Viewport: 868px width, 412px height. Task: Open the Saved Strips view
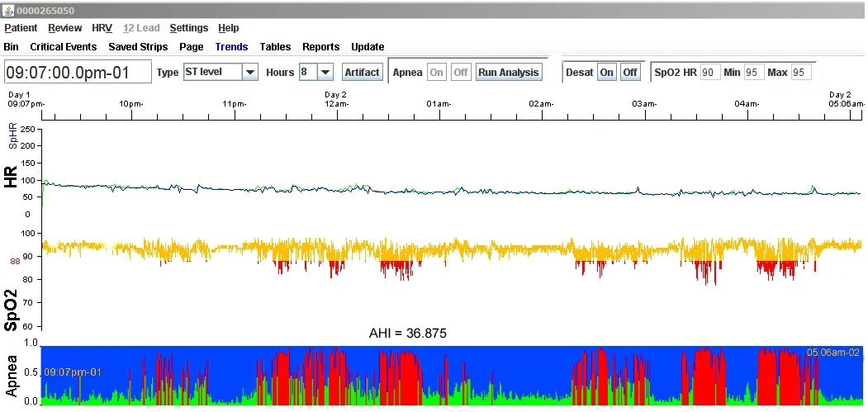coord(138,47)
